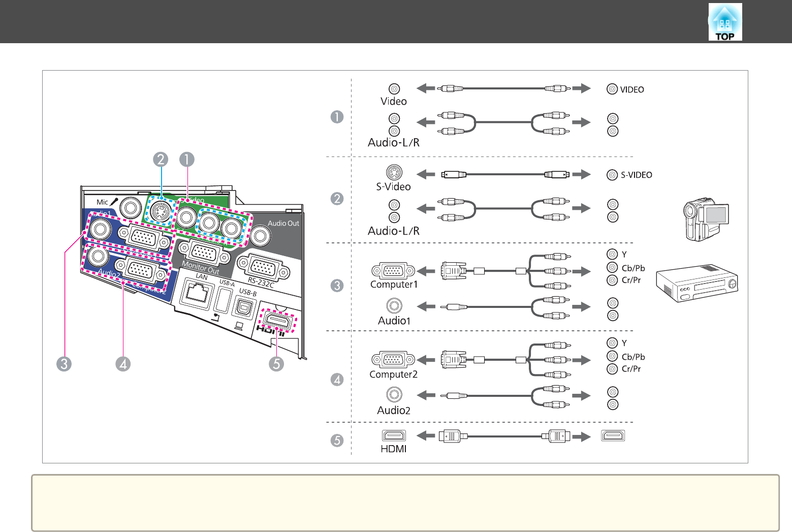The width and height of the screenshot is (792, 532).
Task: Click the TOP home icon
Action: click(x=725, y=22)
